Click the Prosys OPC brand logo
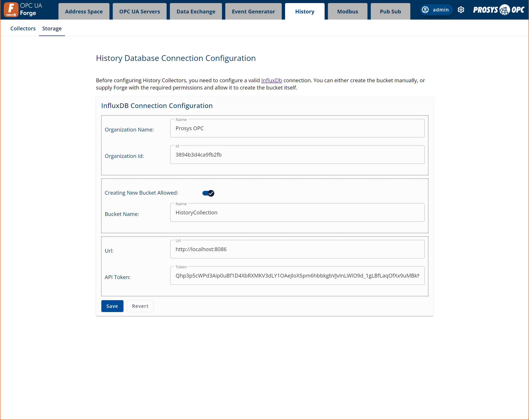Screen dimensions: 529x420 point(498,10)
